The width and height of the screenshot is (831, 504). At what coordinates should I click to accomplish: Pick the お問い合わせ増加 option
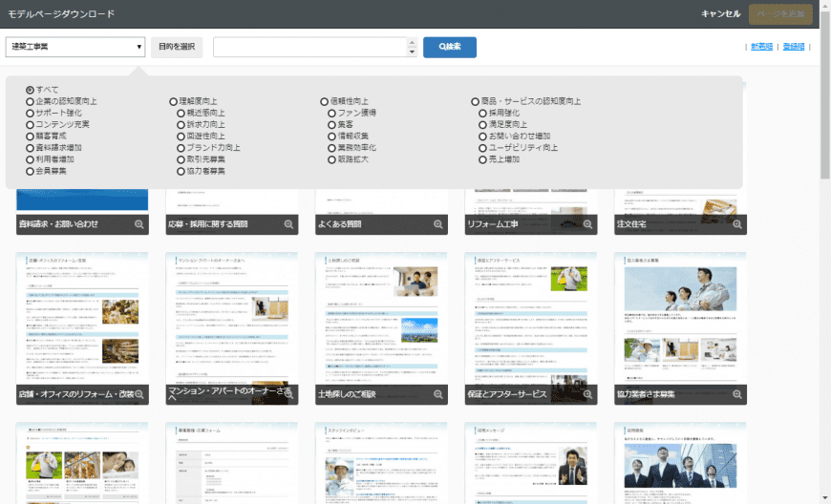point(482,136)
